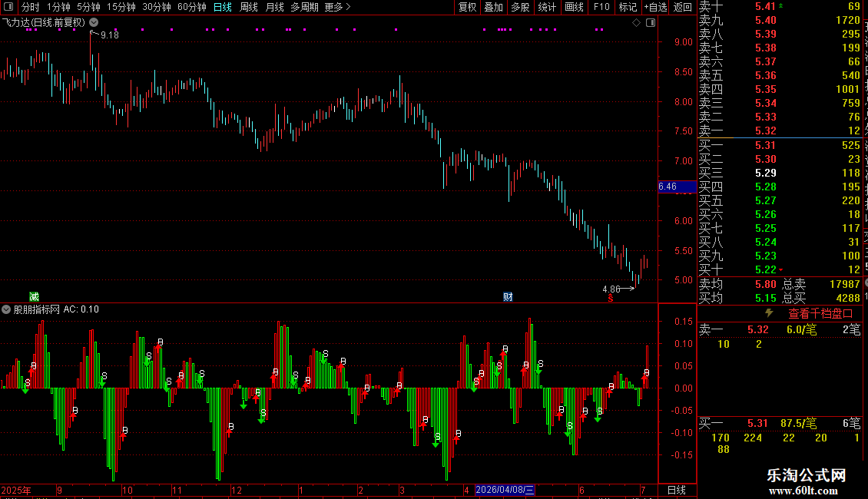Click the red S signal marker near price low

tap(610, 299)
